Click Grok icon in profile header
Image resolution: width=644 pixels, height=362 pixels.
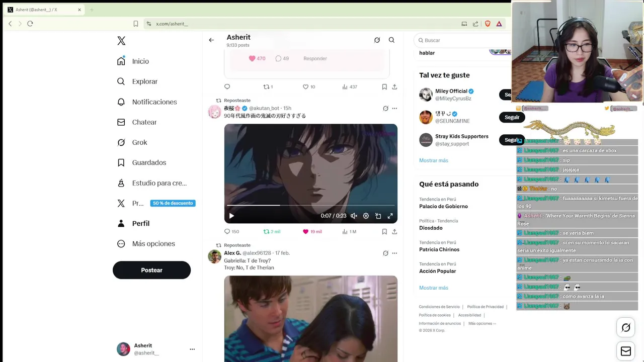377,40
